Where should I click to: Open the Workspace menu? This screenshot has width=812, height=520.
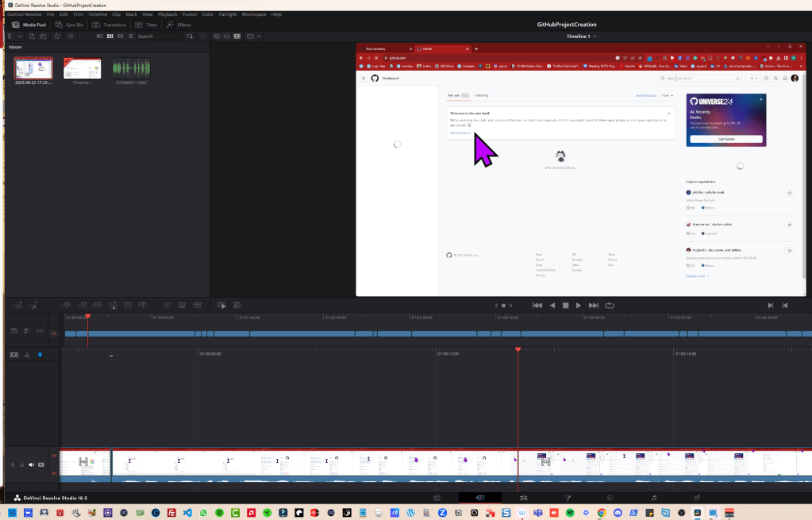pos(254,14)
